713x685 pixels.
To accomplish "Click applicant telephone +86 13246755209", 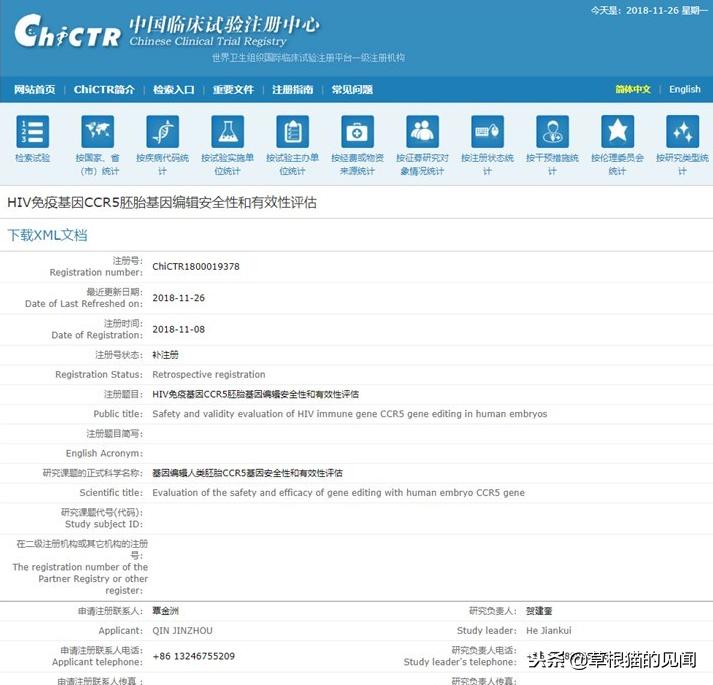I will tap(194, 656).
